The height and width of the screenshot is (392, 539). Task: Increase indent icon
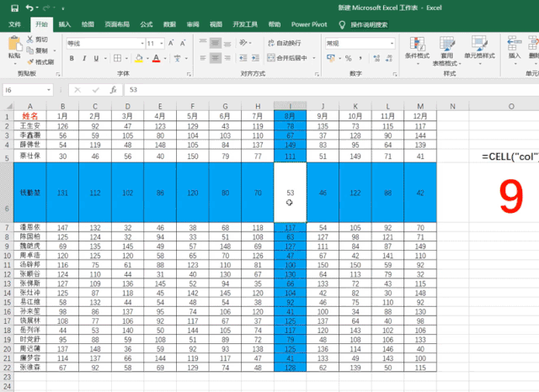coord(255,58)
